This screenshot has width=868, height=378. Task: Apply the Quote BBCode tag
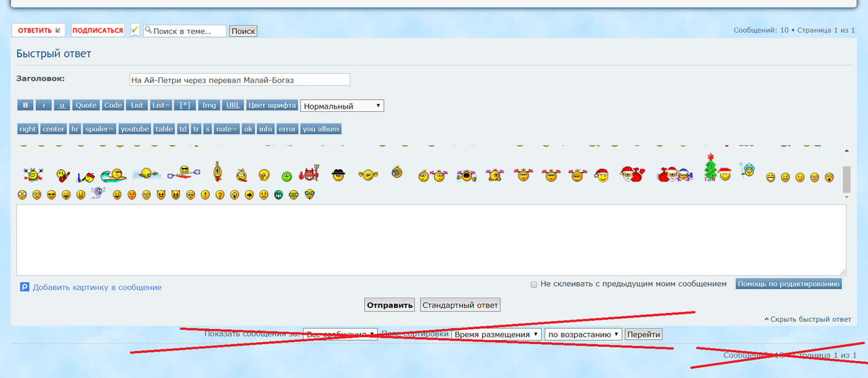(86, 105)
